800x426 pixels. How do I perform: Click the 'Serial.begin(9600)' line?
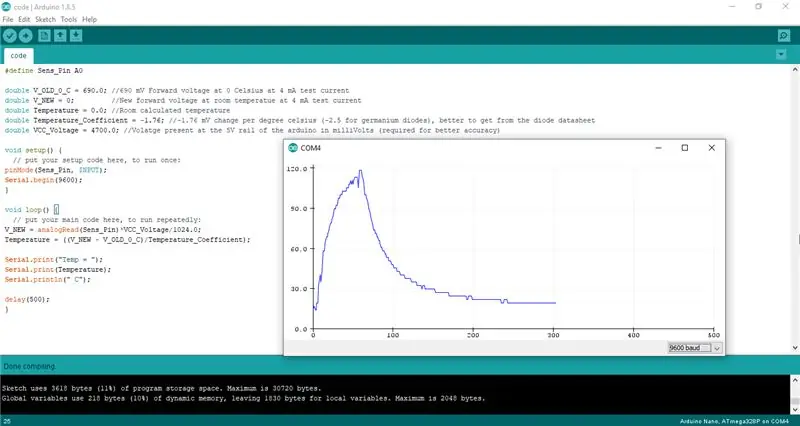43,180
